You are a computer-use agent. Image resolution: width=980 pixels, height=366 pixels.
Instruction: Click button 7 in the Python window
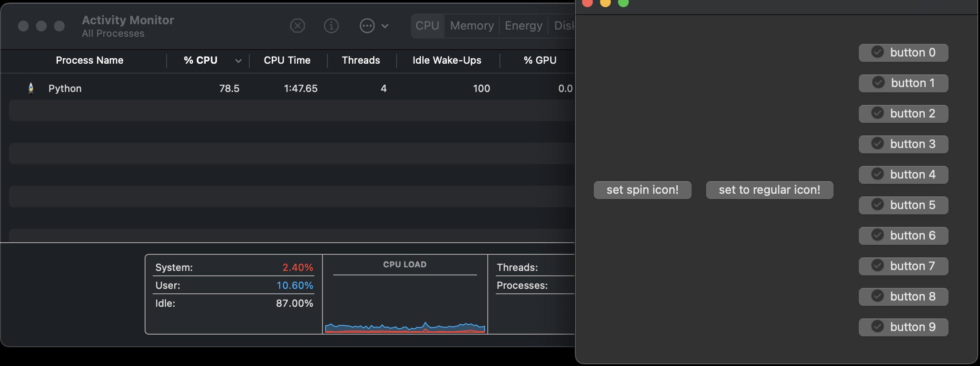coord(904,266)
